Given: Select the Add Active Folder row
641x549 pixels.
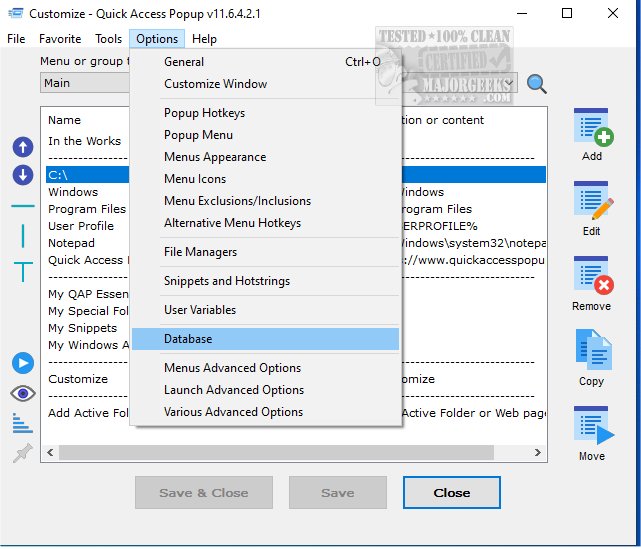Looking at the screenshot, I should click(x=88, y=413).
